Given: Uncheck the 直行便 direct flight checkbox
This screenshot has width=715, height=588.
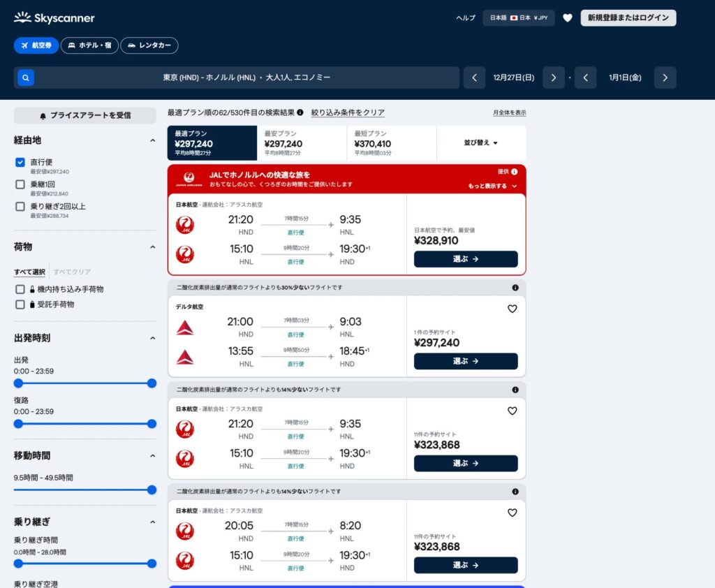Looking at the screenshot, I should pyautogui.click(x=20, y=163).
